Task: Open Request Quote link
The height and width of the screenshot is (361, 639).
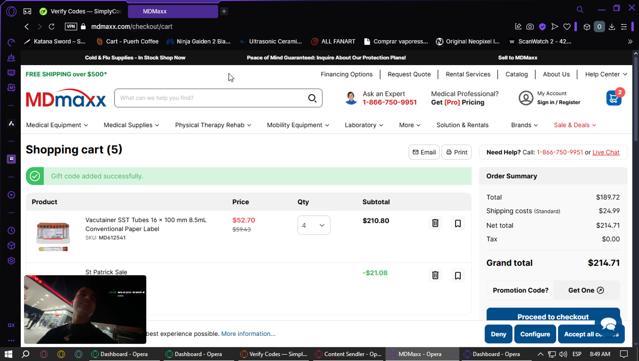Action: (x=409, y=74)
